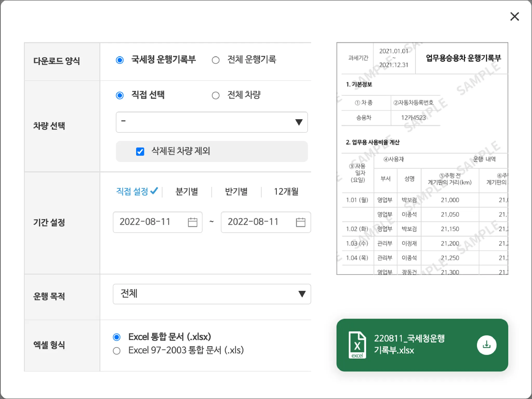This screenshot has height=399, width=532.
Task: Click the sample 운행기록부 preview image
Action: 422,158
